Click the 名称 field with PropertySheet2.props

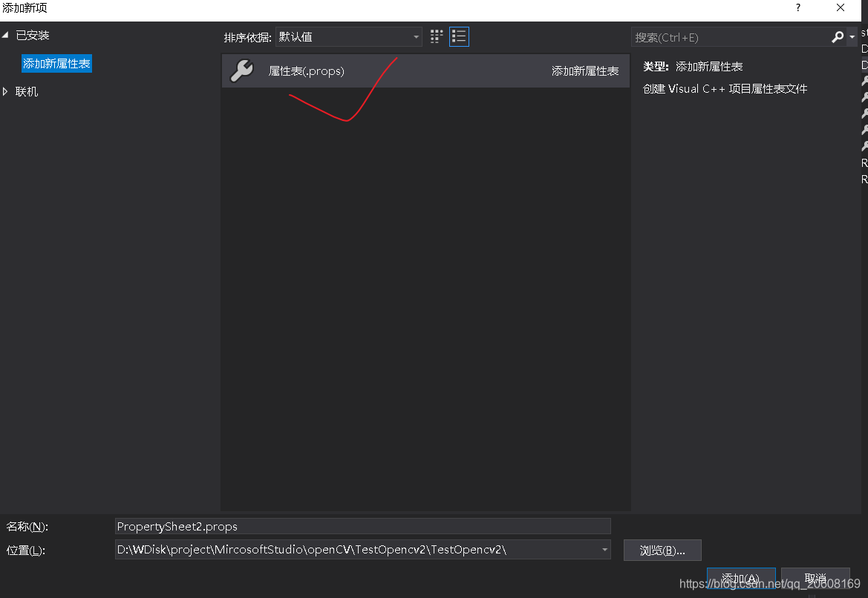pyautogui.click(x=362, y=526)
